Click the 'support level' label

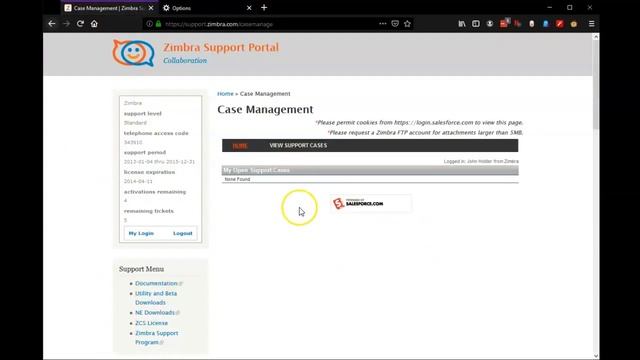142,113
